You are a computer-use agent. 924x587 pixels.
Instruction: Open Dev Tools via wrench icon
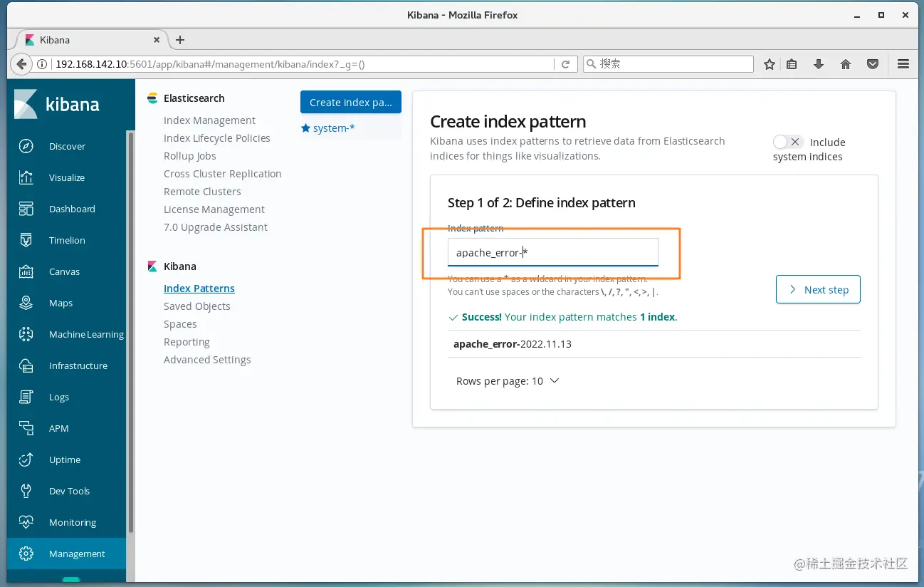click(x=26, y=491)
